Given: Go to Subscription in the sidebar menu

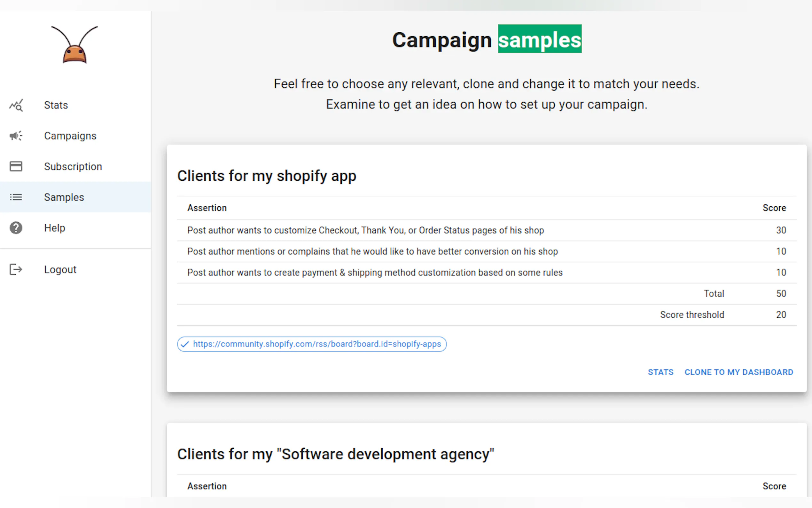Looking at the screenshot, I should pos(73,166).
